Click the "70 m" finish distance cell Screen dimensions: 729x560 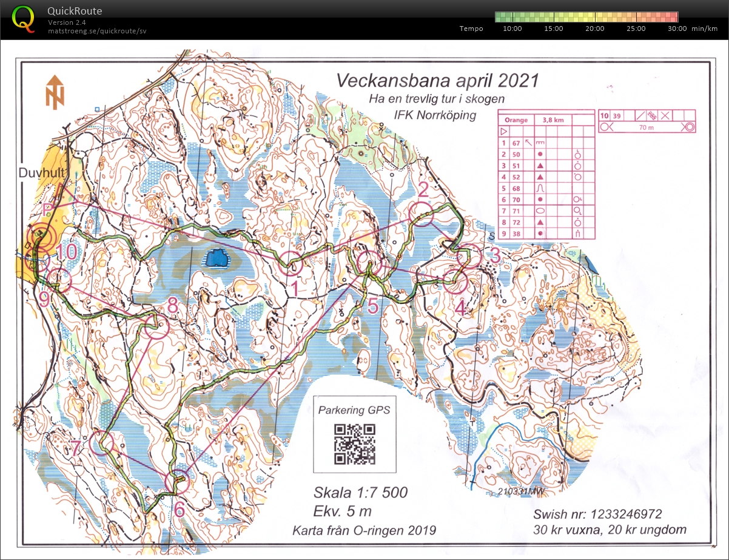648,127
